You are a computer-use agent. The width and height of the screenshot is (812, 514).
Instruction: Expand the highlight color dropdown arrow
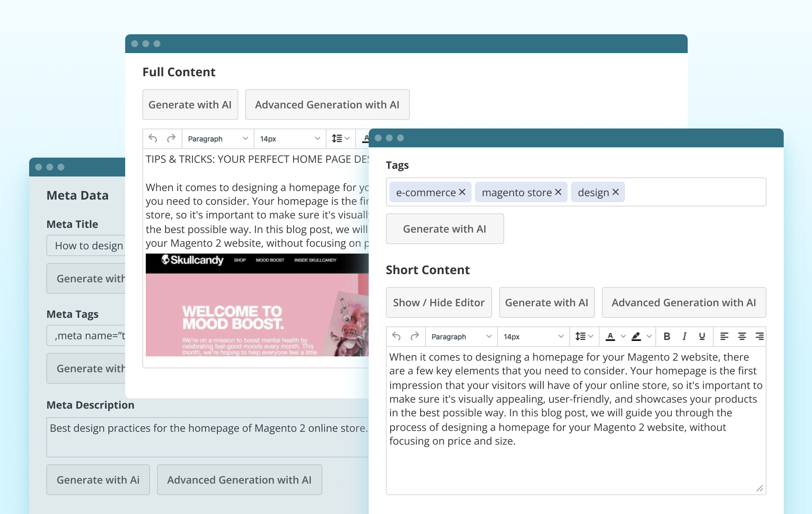click(x=649, y=336)
